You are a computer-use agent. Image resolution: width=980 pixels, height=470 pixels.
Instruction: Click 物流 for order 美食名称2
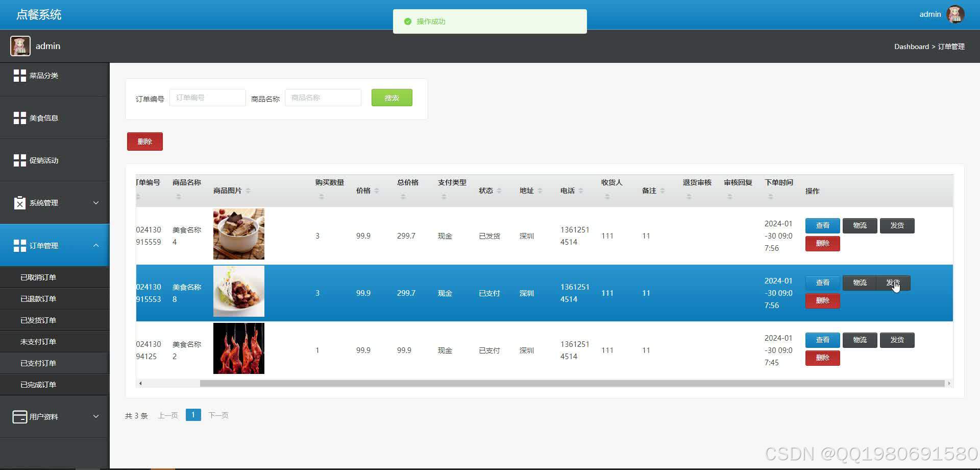click(860, 340)
